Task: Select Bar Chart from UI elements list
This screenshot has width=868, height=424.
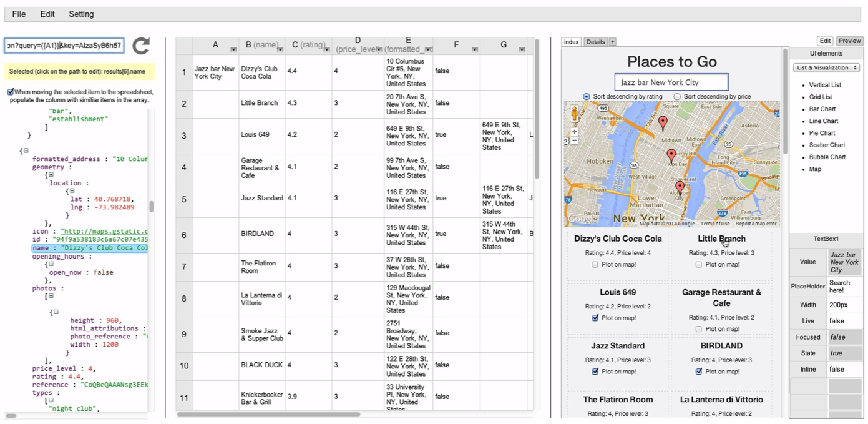Action: [x=822, y=109]
